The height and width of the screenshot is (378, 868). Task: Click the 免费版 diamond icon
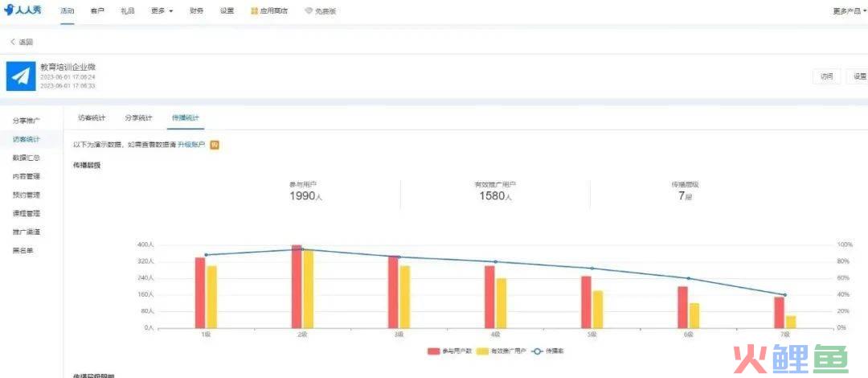[x=309, y=11]
